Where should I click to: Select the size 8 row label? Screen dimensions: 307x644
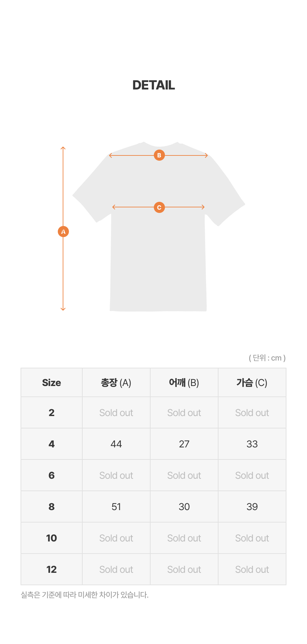[52, 507]
